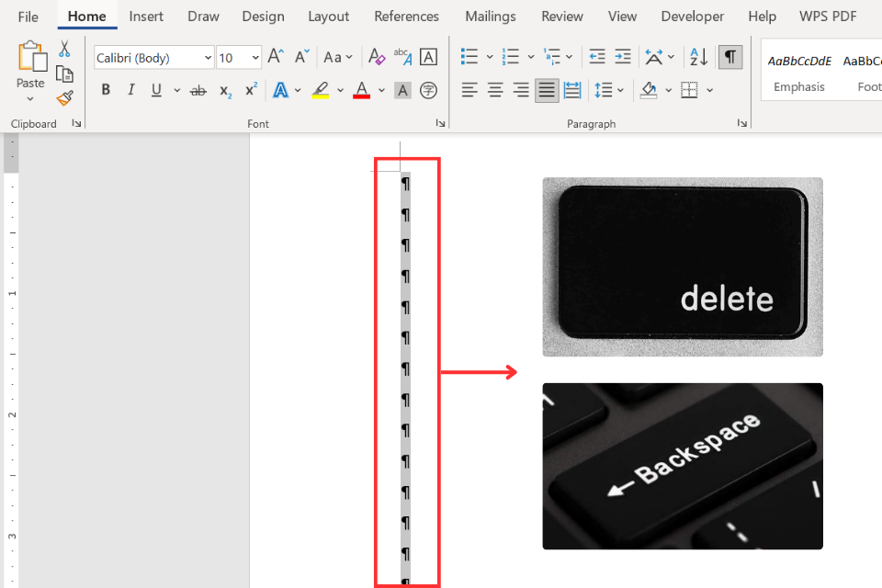Open the WPS PDF tab
Screen dimensions: 882x588
tap(828, 17)
